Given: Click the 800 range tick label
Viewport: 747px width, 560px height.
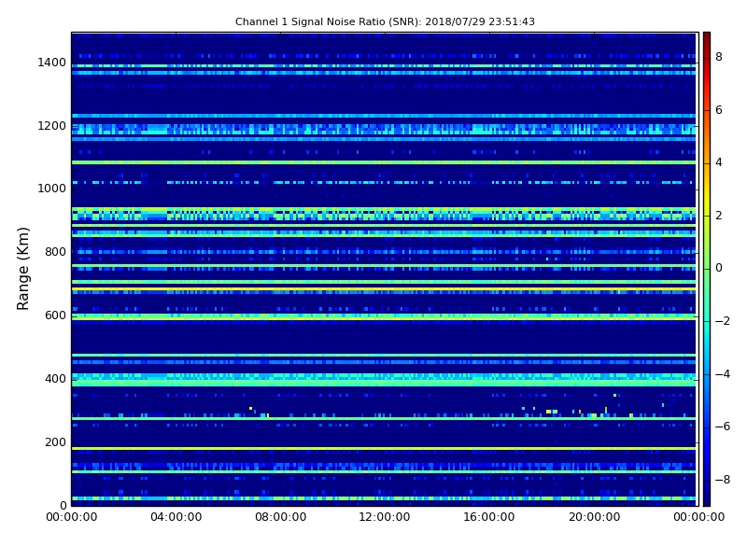Looking at the screenshot, I should click(55, 252).
